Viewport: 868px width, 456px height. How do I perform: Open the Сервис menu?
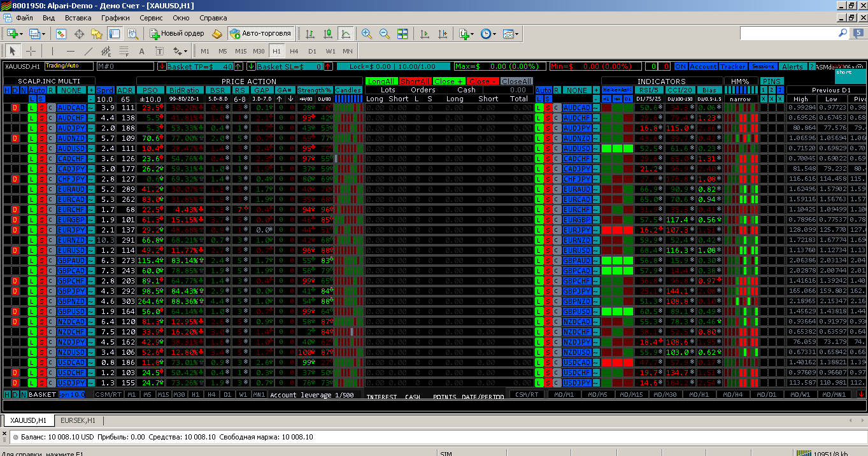click(151, 18)
